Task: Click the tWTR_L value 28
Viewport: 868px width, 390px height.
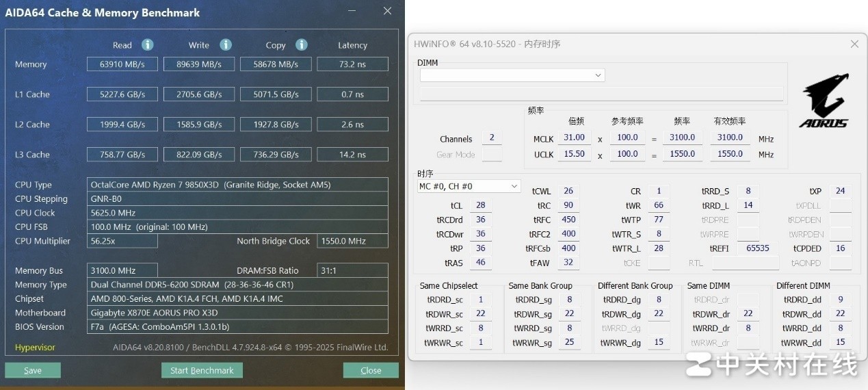Action: 659,248
